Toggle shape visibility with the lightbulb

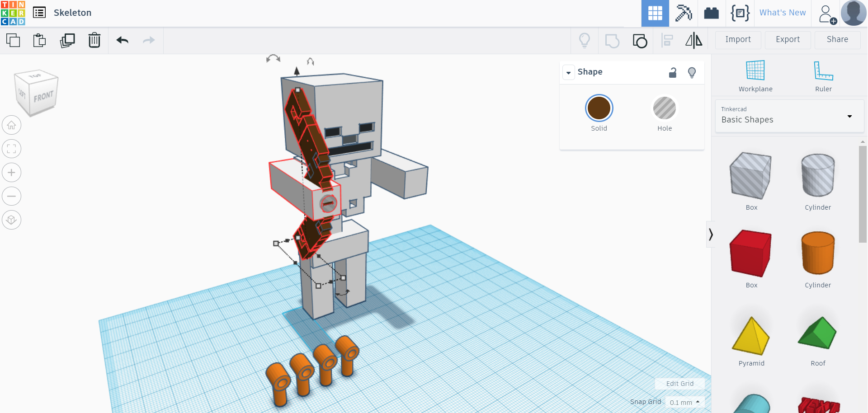tap(692, 72)
